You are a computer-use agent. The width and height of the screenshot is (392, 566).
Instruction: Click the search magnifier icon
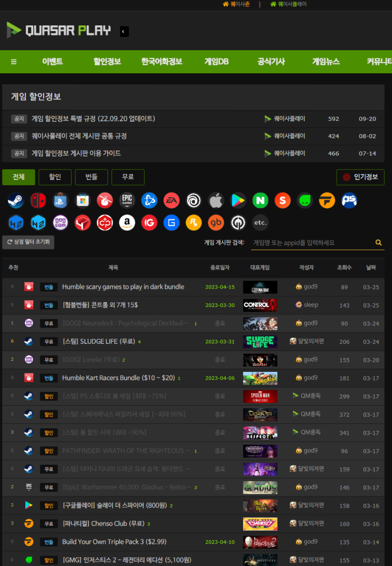378,243
